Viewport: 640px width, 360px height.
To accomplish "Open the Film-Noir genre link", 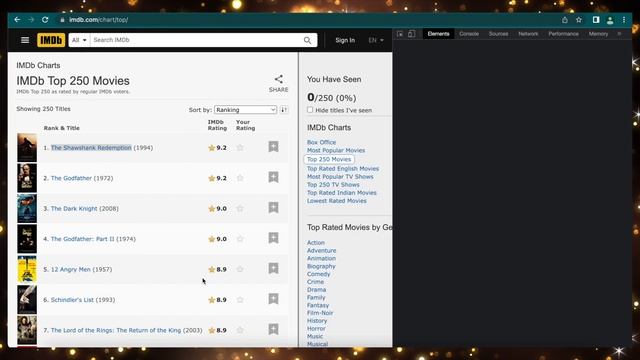I will click(320, 313).
